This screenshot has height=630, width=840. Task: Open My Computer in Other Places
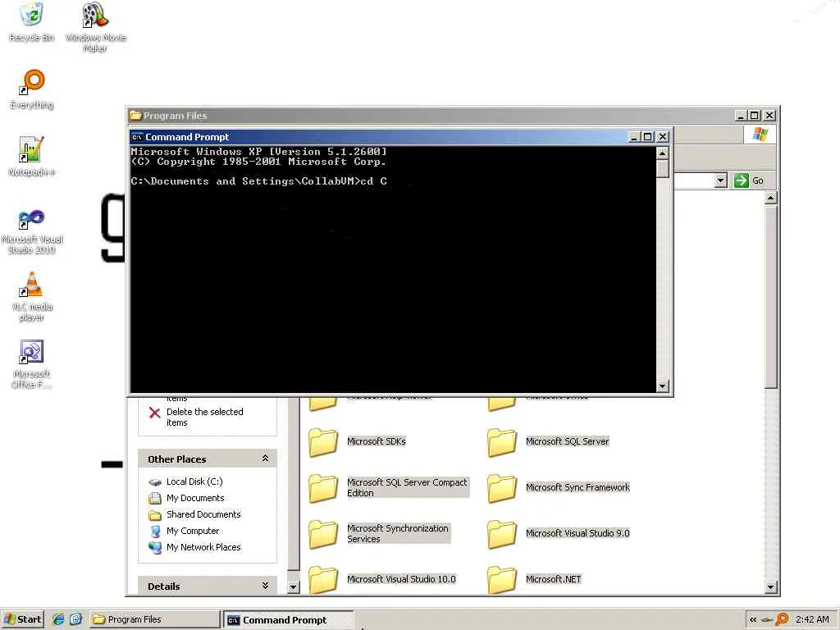[193, 531]
